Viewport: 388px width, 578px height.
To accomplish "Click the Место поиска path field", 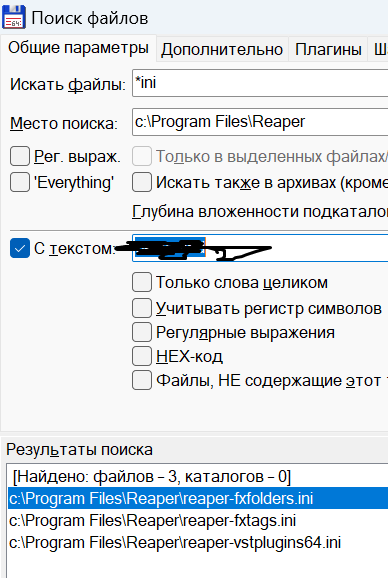I will (260, 122).
